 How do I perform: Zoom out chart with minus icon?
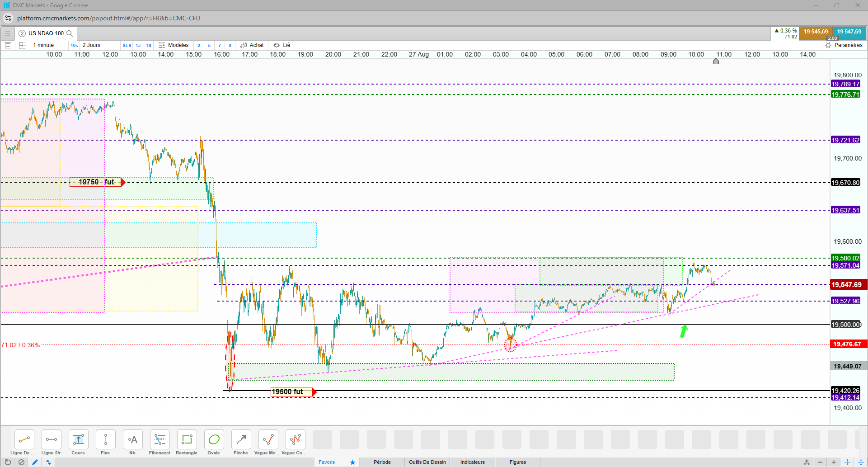(820, 462)
